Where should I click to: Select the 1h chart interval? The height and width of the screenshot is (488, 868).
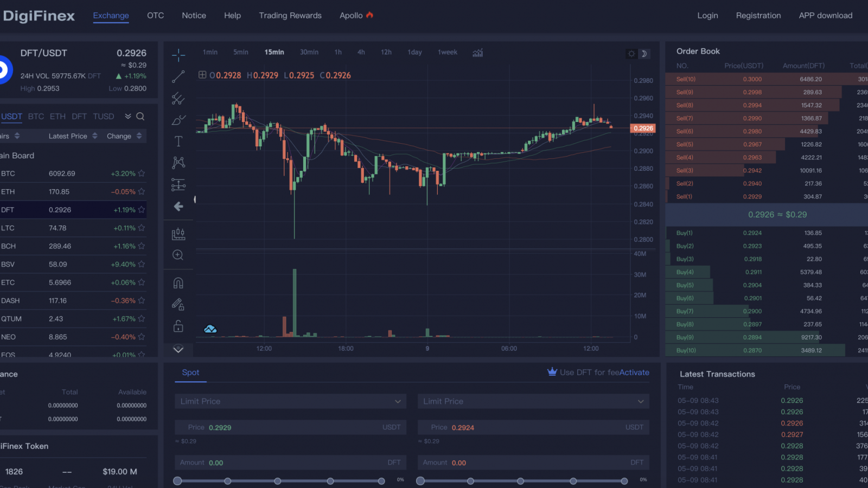click(338, 52)
